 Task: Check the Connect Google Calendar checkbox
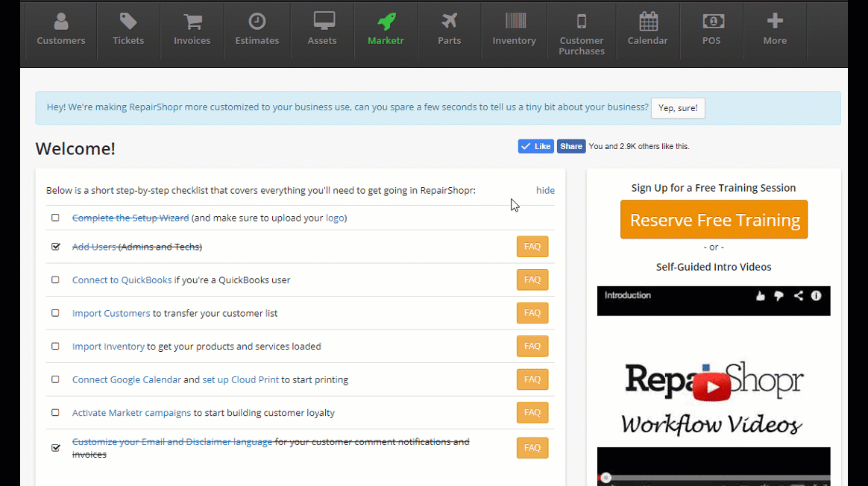coord(55,379)
